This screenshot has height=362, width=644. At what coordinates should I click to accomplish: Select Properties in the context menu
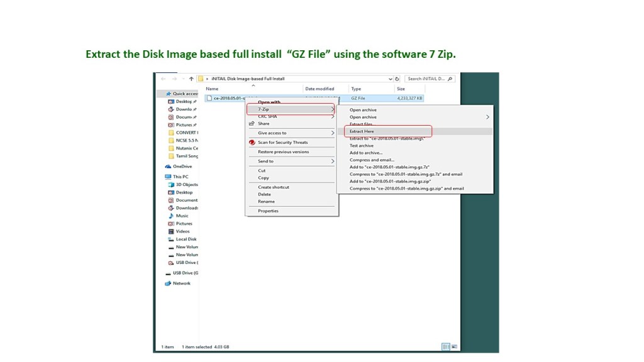point(268,211)
